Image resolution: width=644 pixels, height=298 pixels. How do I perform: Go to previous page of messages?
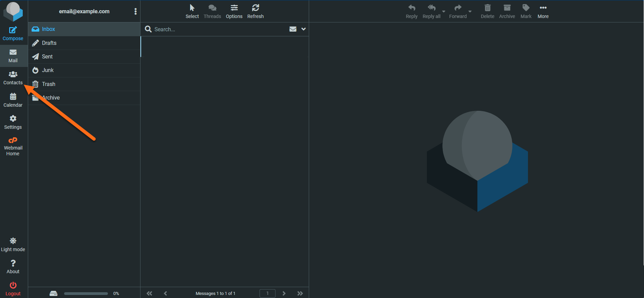(166, 293)
